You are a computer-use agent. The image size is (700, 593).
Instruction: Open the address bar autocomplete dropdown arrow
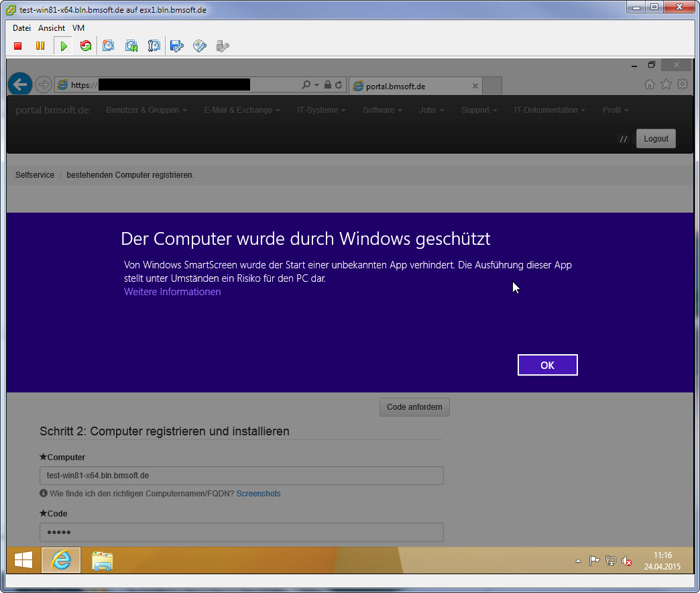tap(316, 85)
